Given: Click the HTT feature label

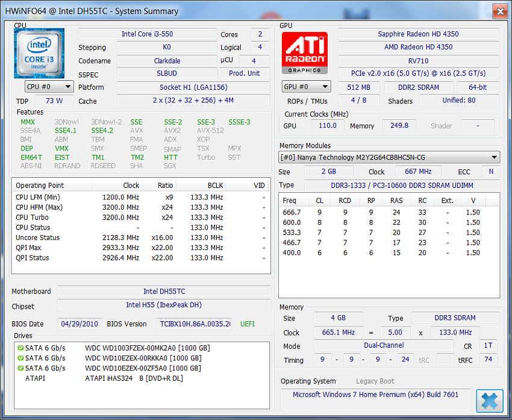Looking at the screenshot, I should [171, 157].
